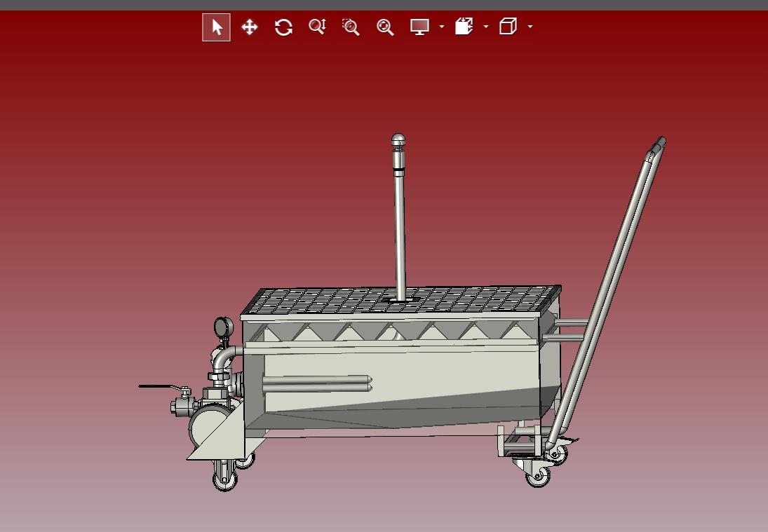Activate the Select arrow tool

click(x=217, y=27)
